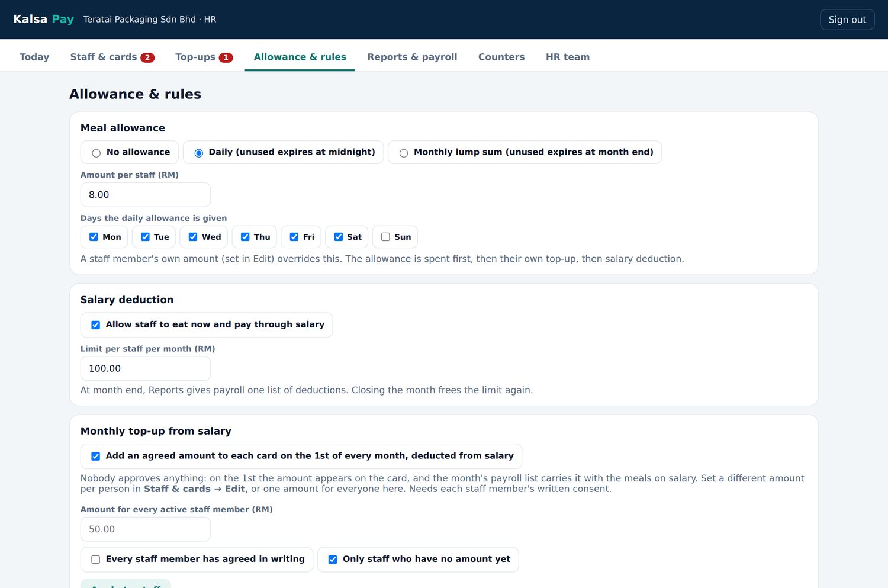Image resolution: width=888 pixels, height=588 pixels.
Task: Click the Sign out button
Action: 847,20
